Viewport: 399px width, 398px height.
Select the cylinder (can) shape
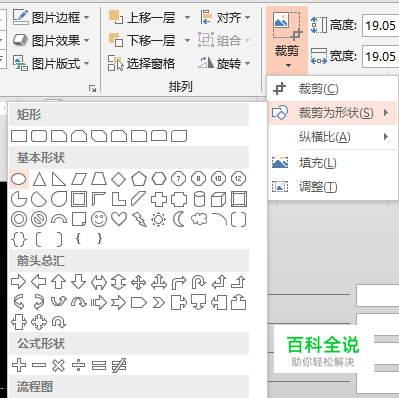coord(199,199)
